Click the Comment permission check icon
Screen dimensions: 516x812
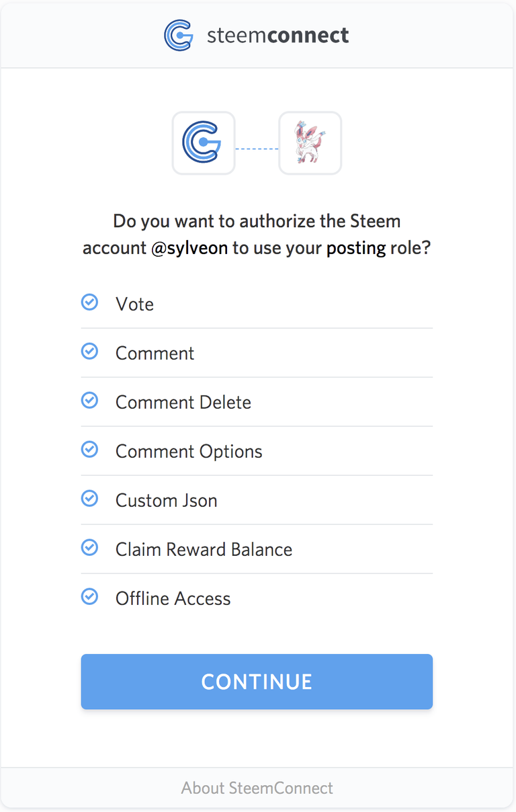coord(89,352)
